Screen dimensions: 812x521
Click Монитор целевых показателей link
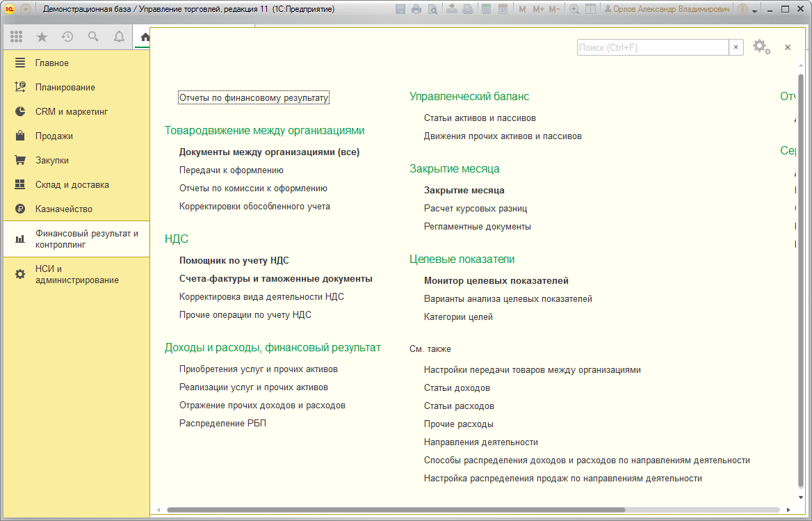point(496,281)
